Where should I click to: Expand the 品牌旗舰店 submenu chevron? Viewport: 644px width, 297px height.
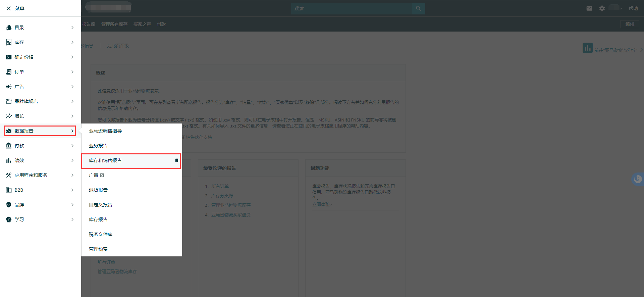tap(72, 101)
